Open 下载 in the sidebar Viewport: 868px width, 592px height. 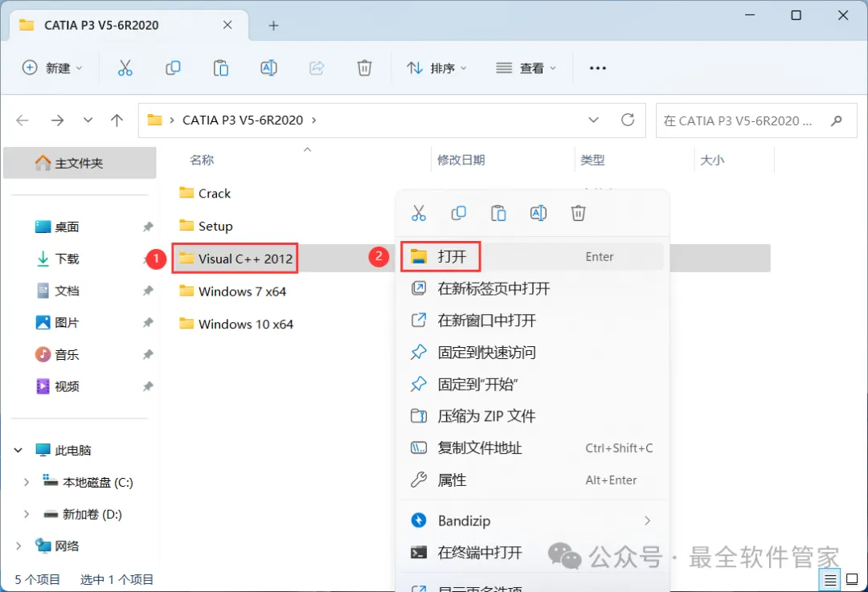67,259
